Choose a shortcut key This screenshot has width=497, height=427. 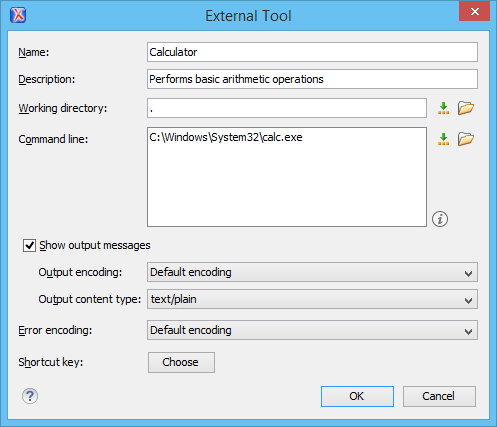pos(181,362)
